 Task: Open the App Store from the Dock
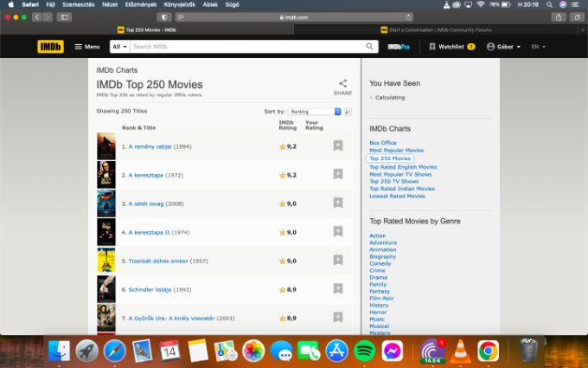click(x=336, y=351)
